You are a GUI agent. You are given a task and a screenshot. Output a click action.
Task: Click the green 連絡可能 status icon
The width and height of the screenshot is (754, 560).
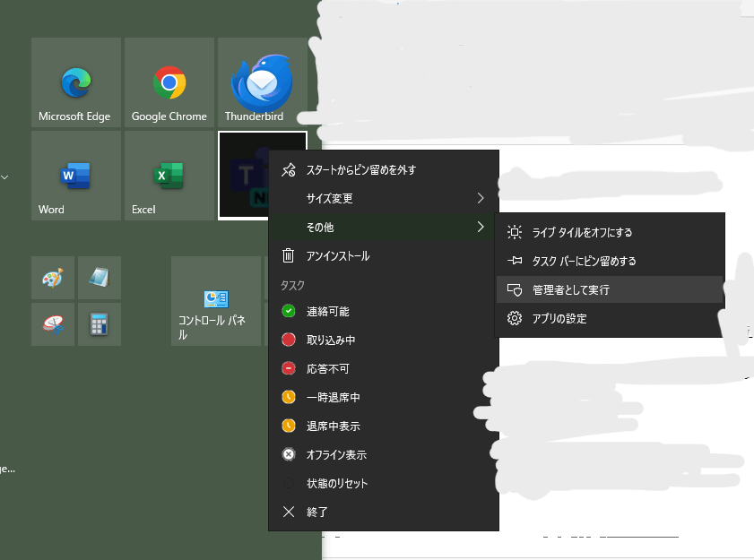289,311
